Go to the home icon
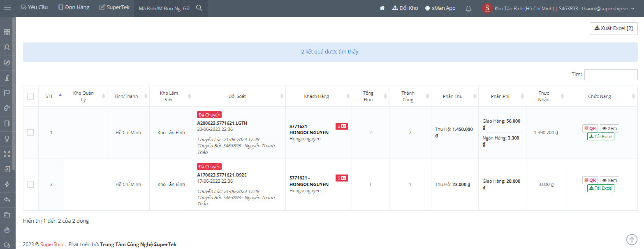 tap(382, 8)
